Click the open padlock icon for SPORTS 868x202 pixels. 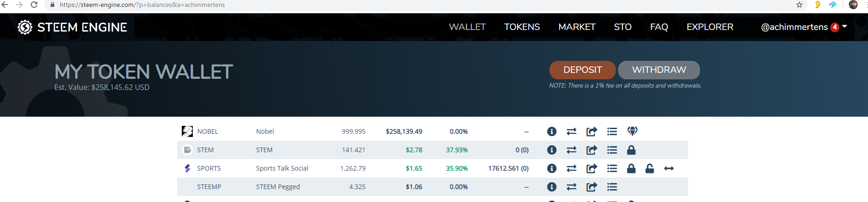[x=649, y=168]
